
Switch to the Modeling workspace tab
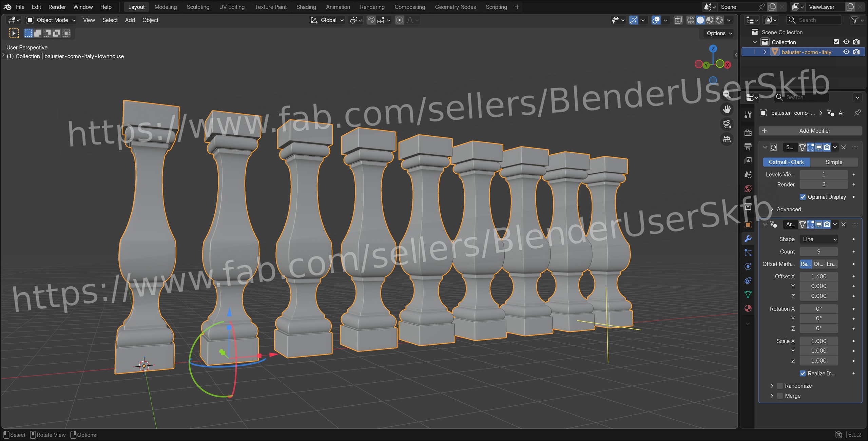(166, 7)
